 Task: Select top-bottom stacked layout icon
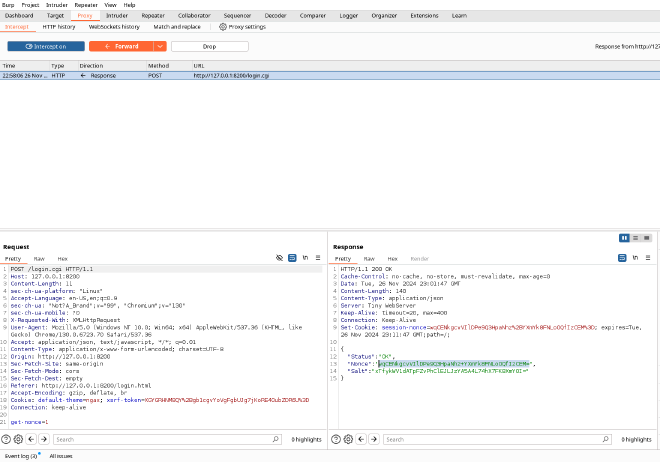(636, 238)
